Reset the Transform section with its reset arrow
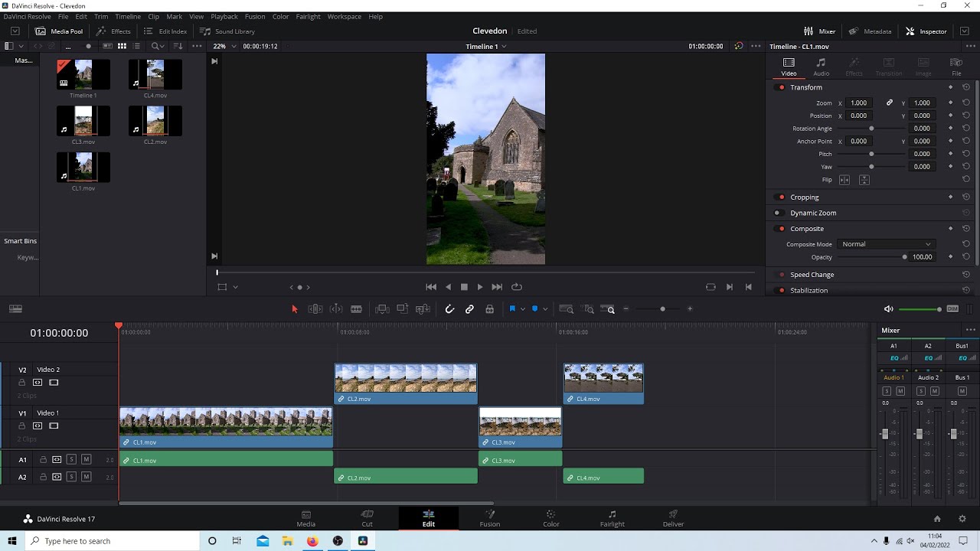This screenshot has width=980, height=551. [x=965, y=87]
